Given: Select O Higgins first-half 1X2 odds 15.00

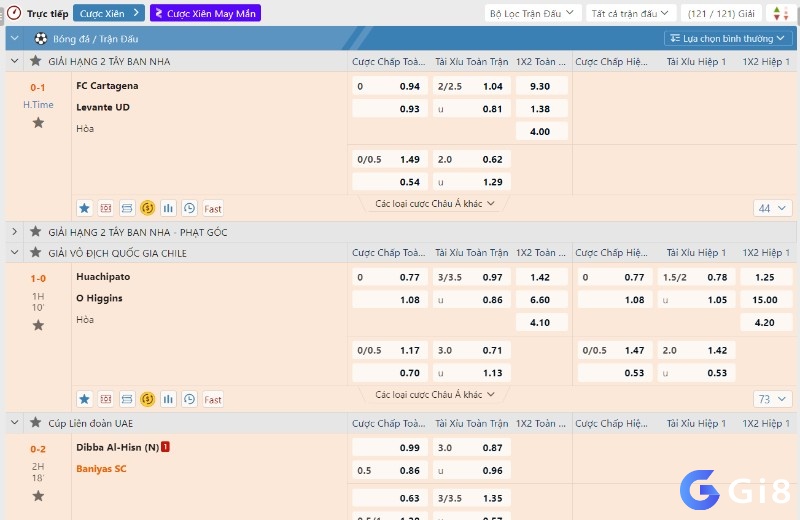Looking at the screenshot, I should (x=766, y=300).
